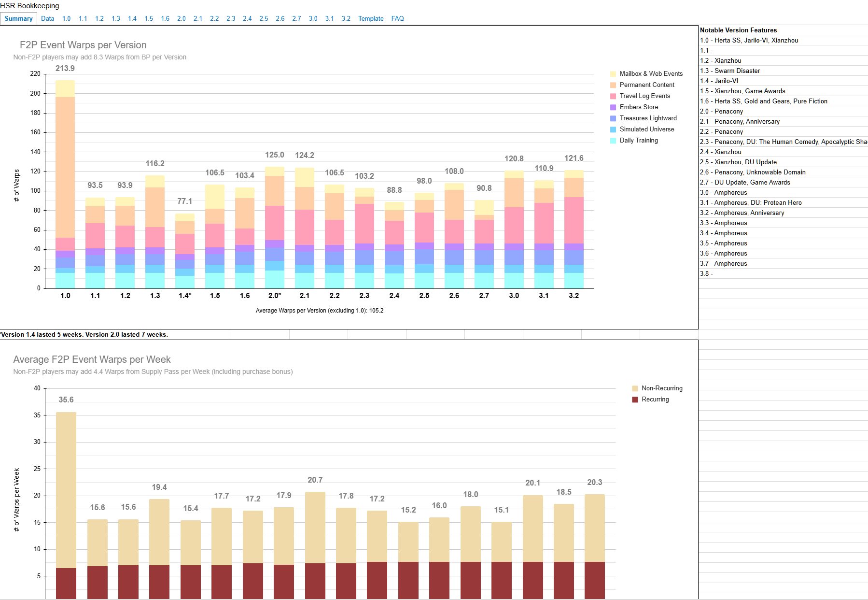
Task: Click the 'Average F2P Event Warps per Week' title
Action: click(92, 359)
